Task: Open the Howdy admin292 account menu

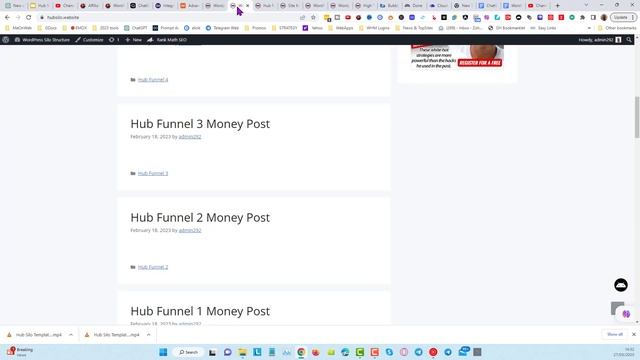Action: click(x=600, y=40)
